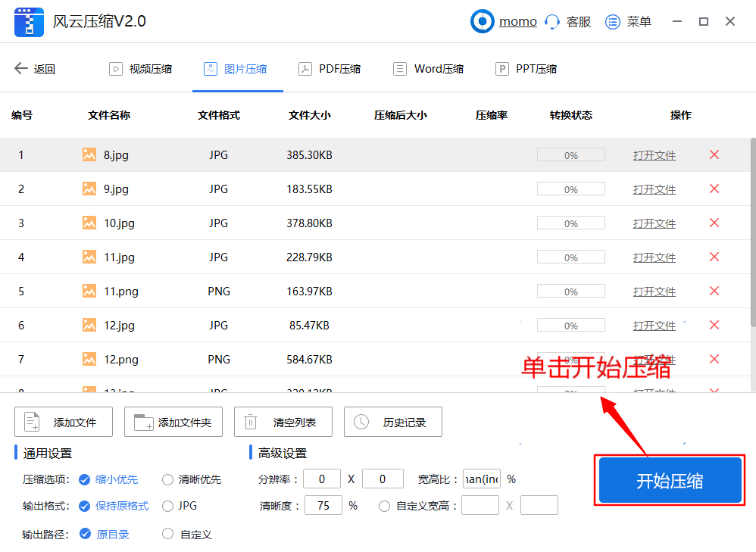The width and height of the screenshot is (756, 552).
Task: Open the 菜单 menu icon
Action: (612, 21)
